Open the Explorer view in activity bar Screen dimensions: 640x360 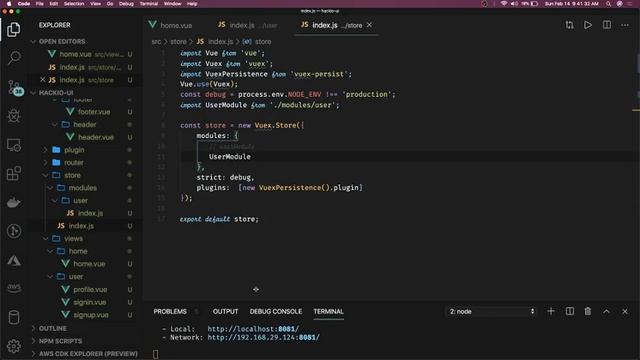[13, 30]
